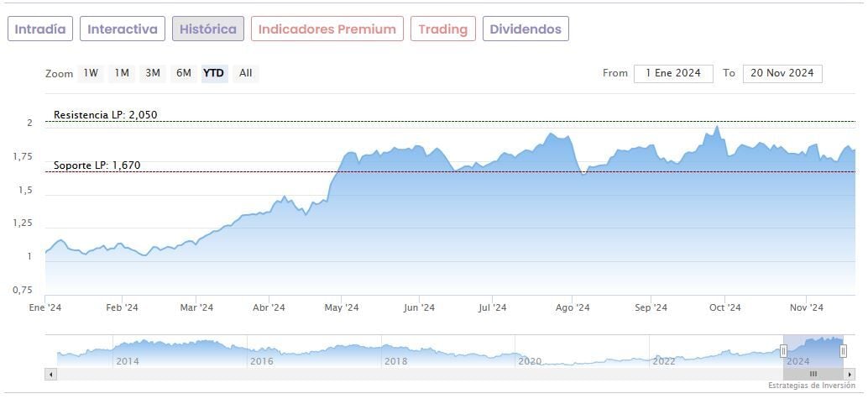
Task: Show All historical data
Action: (x=245, y=73)
